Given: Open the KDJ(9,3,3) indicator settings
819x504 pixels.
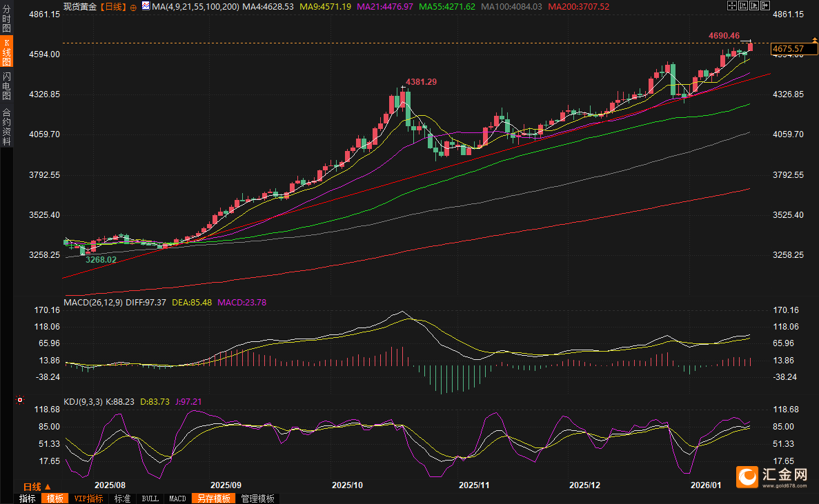Looking at the screenshot, I should (83, 401).
